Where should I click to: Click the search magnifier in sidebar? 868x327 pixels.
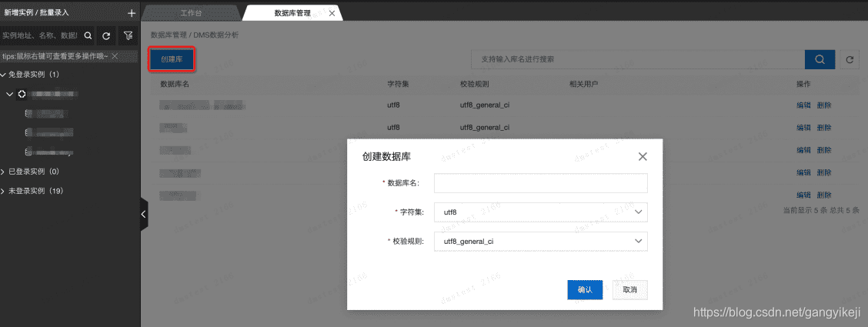coord(88,35)
